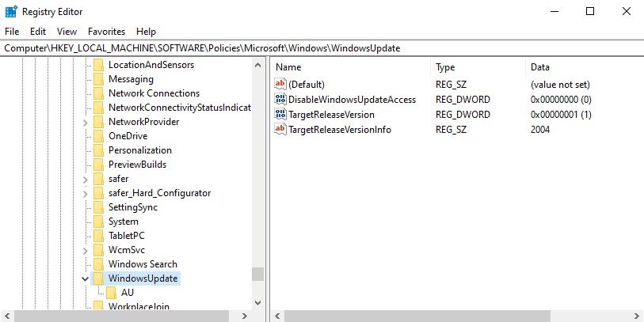644x322 pixels.
Task: Click the DisableWindowsUpdateAccess DWORD value icon
Action: pyautogui.click(x=280, y=100)
